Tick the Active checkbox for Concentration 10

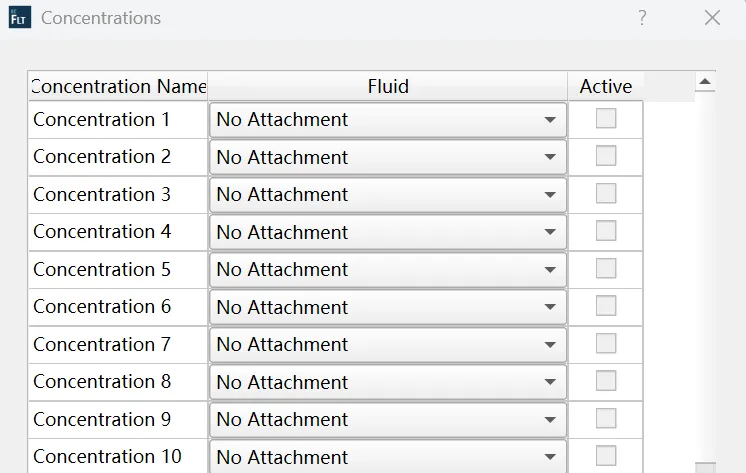click(x=606, y=456)
